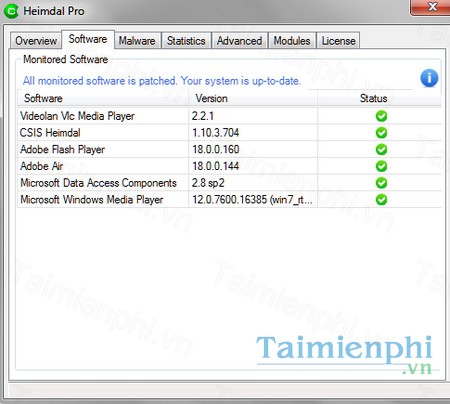Click version value 1.10.3.704
This screenshot has width=450, height=404.
(215, 133)
